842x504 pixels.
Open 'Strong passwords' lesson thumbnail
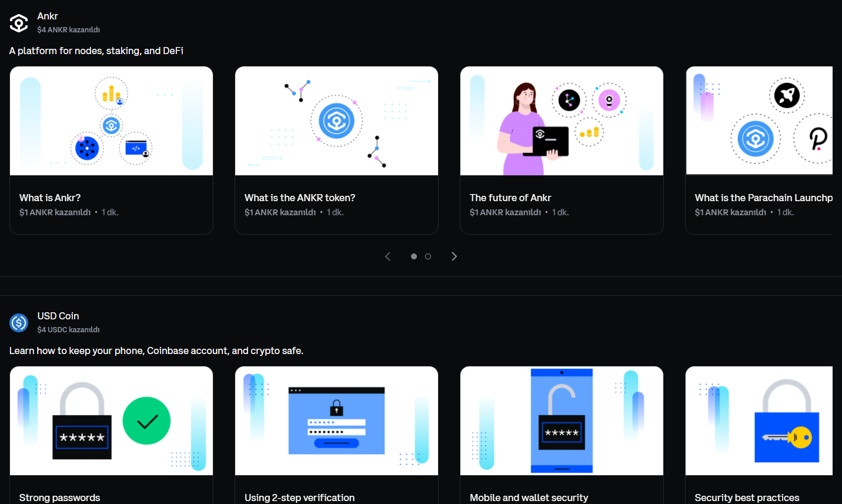point(111,420)
